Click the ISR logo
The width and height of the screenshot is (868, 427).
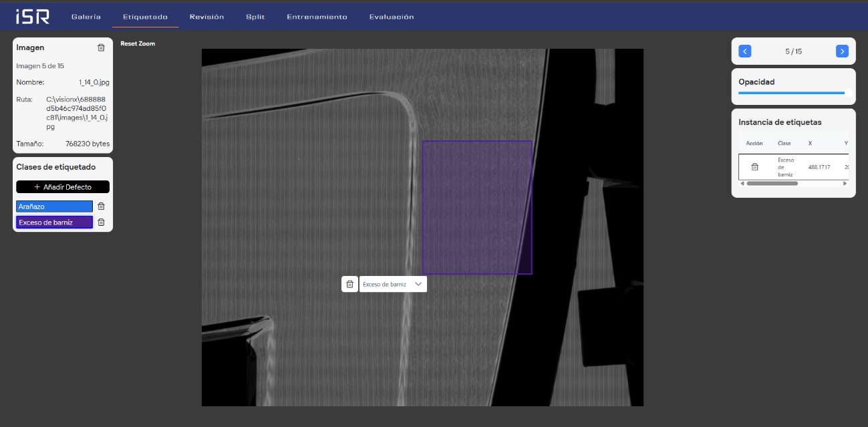tap(33, 17)
